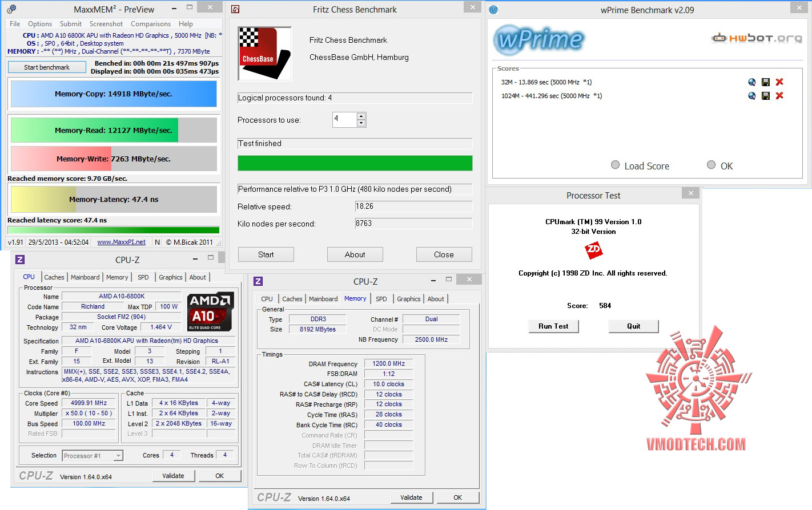Click the NB Frequency value 2500.0 MHz
This screenshot has height=510, width=812.
point(431,339)
